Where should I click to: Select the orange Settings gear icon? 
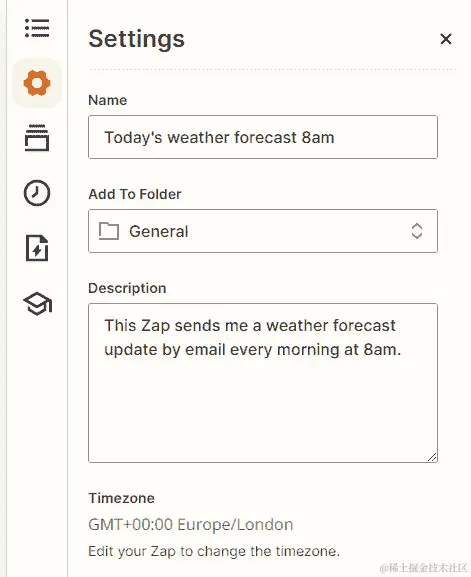[x=37, y=83]
